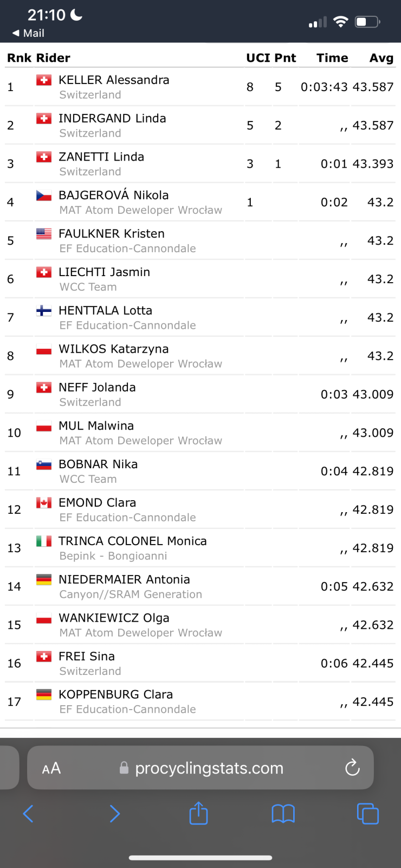The width and height of the screenshot is (401, 868).
Task: Tap the Safari forward arrow
Action: point(114,813)
